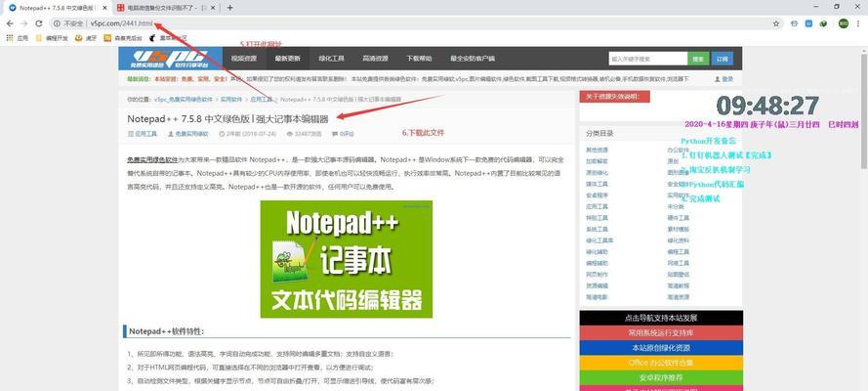Click the blue square extension icon
This screenshot has height=391, width=868.
808,23
